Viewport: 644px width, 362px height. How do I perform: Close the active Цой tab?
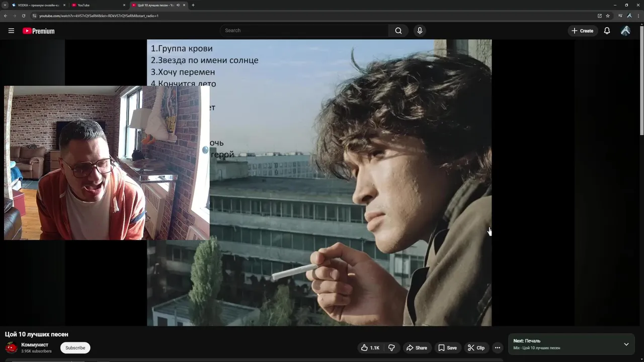point(184,5)
